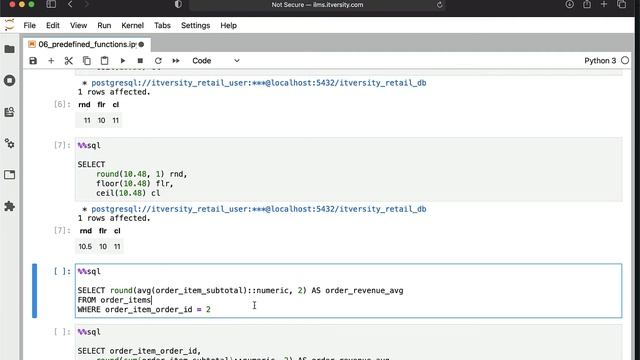
Task: Restart the kernel with circular arrow icon
Action: point(158,61)
